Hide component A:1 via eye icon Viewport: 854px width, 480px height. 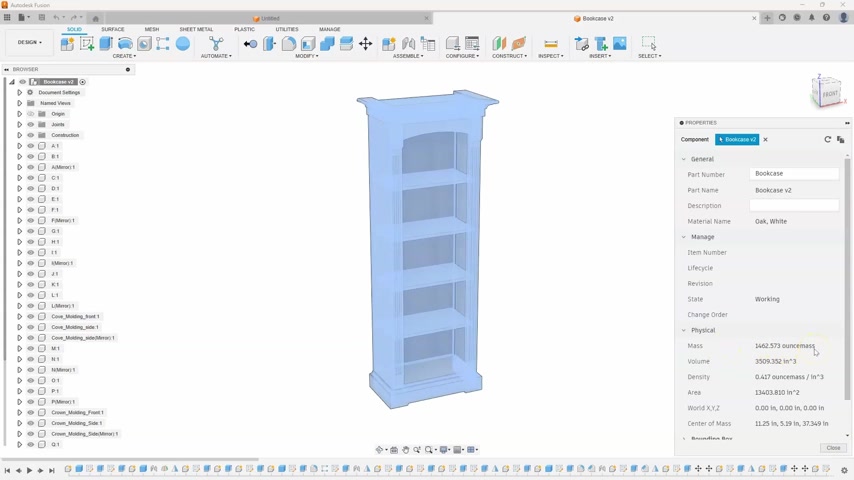click(x=30, y=146)
